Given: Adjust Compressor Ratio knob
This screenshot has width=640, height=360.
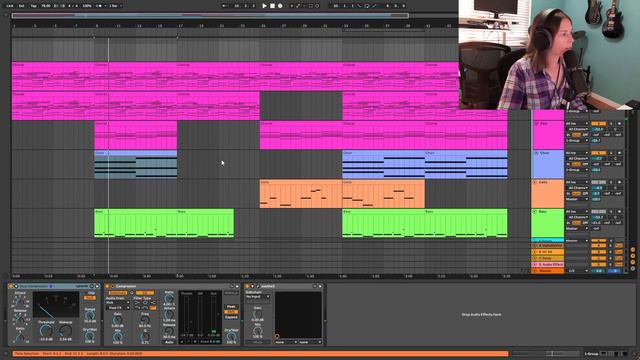Looking at the screenshot, I should (169, 299).
